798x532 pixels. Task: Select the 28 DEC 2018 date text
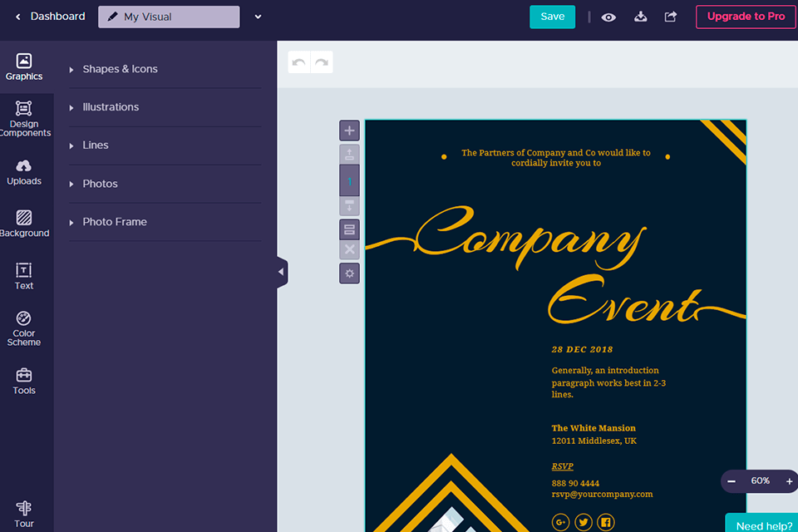click(582, 350)
